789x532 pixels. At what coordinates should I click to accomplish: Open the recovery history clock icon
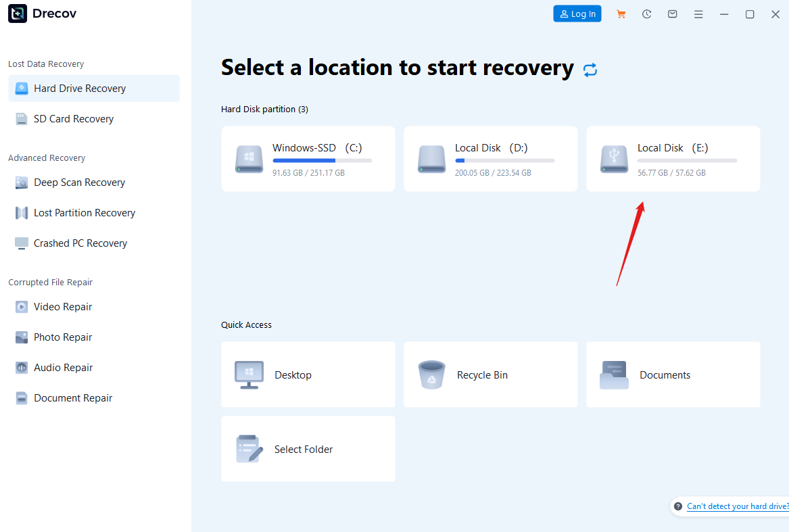tap(646, 14)
